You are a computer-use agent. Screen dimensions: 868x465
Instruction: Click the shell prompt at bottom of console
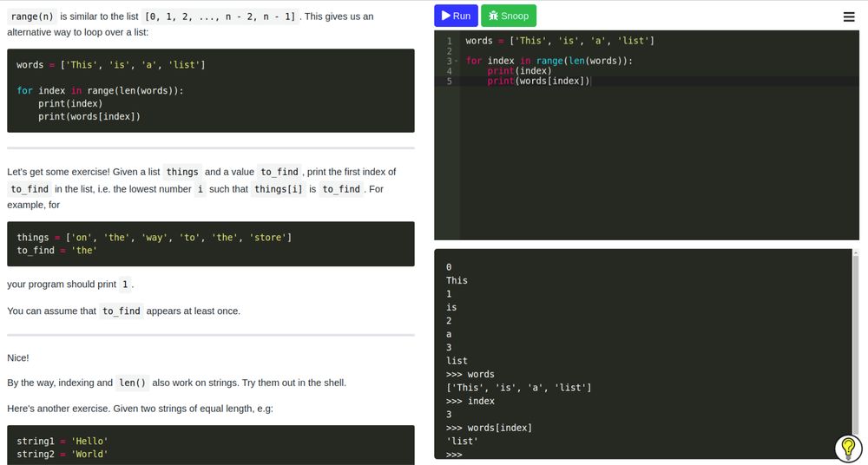coord(454,455)
